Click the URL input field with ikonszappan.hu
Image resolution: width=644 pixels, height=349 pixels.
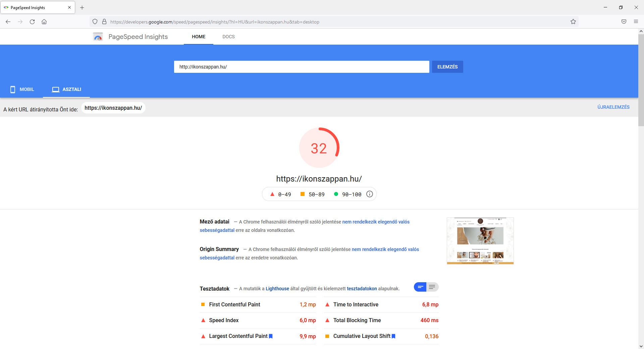click(x=301, y=67)
